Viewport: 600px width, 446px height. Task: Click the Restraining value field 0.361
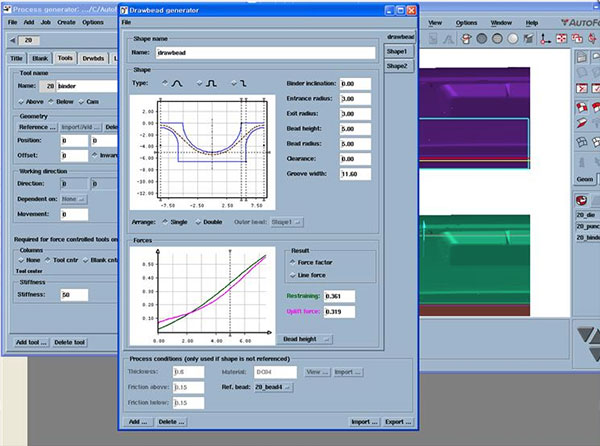pyautogui.click(x=339, y=296)
